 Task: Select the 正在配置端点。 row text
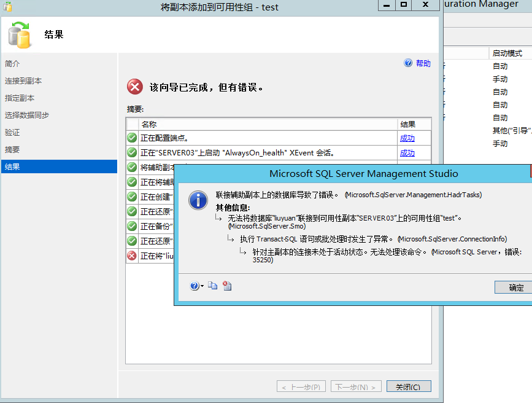pos(164,138)
